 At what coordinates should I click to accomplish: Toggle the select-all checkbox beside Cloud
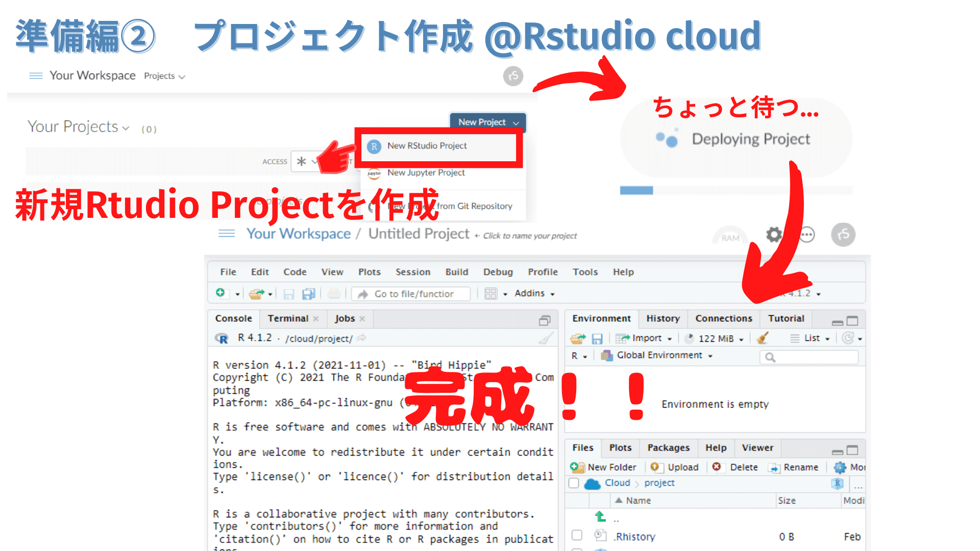click(574, 483)
